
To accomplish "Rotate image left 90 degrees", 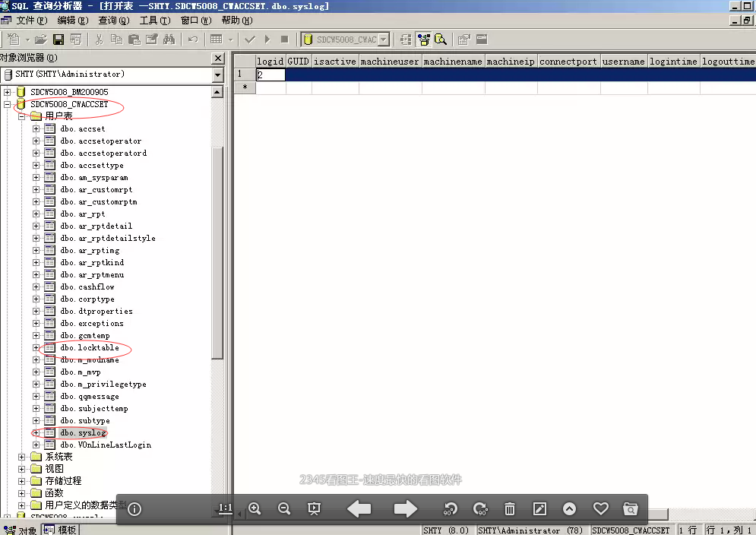I will pos(451,509).
